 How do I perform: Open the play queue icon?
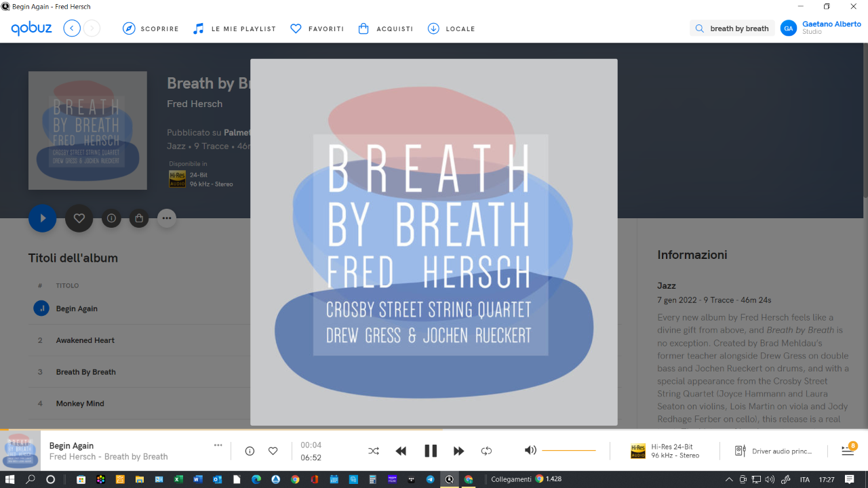(x=848, y=450)
